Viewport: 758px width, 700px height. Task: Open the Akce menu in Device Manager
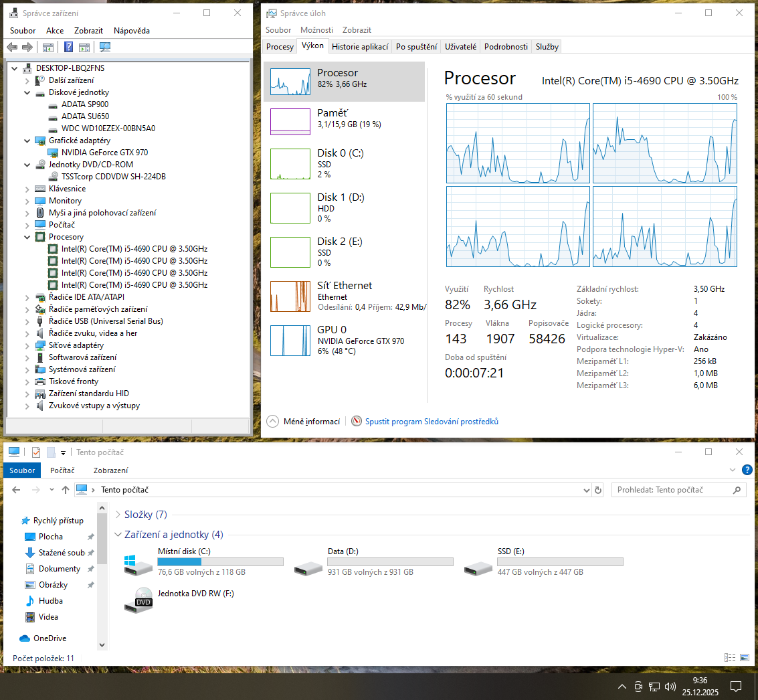coord(55,31)
